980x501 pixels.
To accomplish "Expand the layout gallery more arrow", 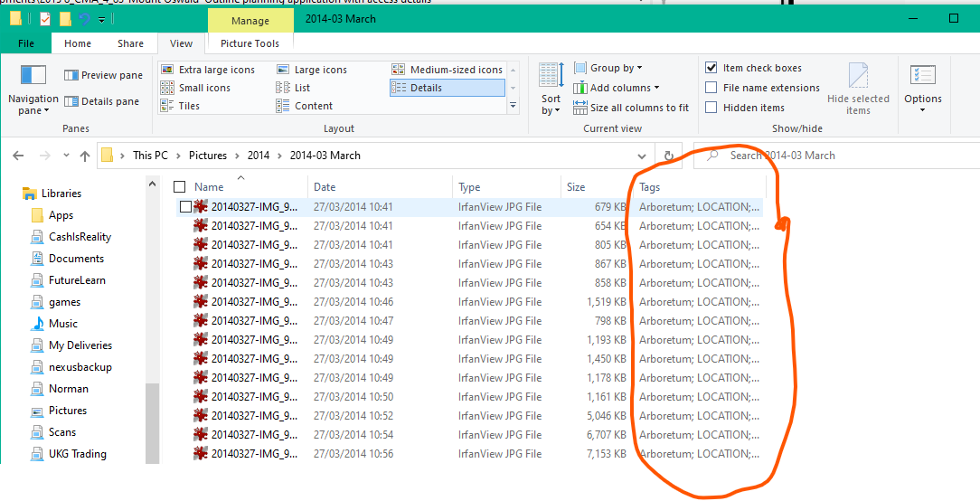I will pyautogui.click(x=514, y=106).
